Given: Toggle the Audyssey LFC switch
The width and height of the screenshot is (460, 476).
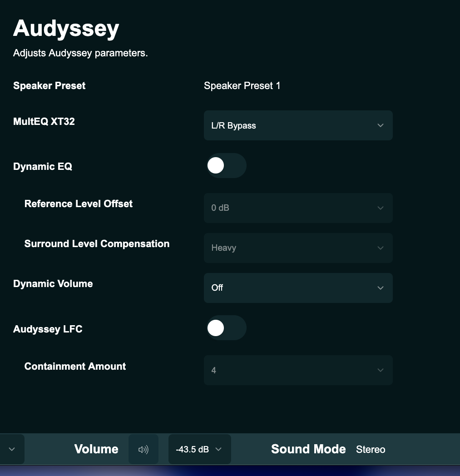Looking at the screenshot, I should pos(226,328).
